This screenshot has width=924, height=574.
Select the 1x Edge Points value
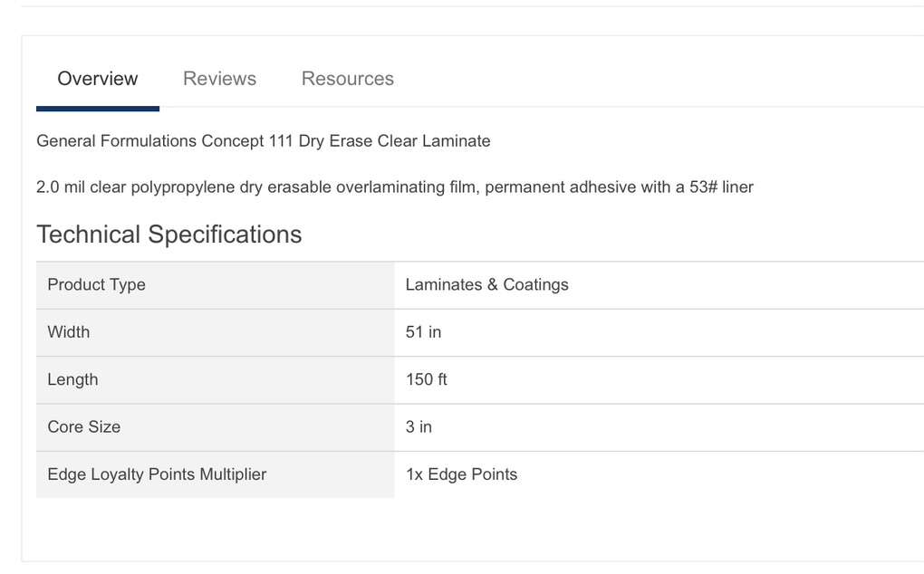(x=461, y=474)
